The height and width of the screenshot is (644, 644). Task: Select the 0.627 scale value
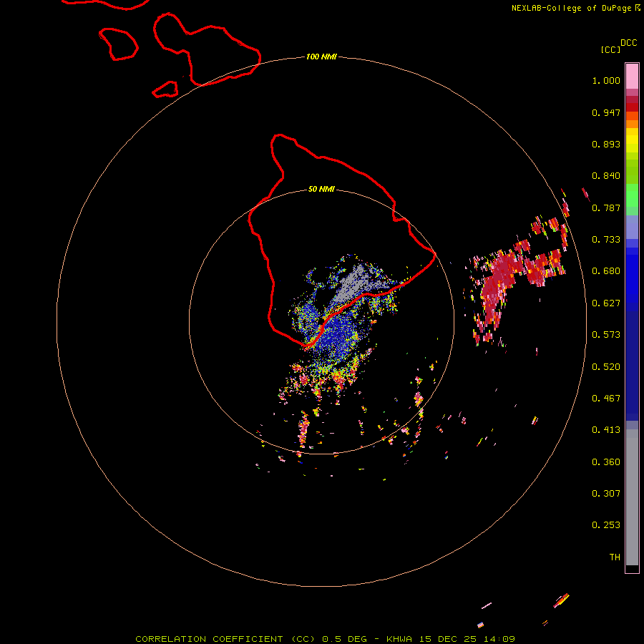[x=606, y=303]
